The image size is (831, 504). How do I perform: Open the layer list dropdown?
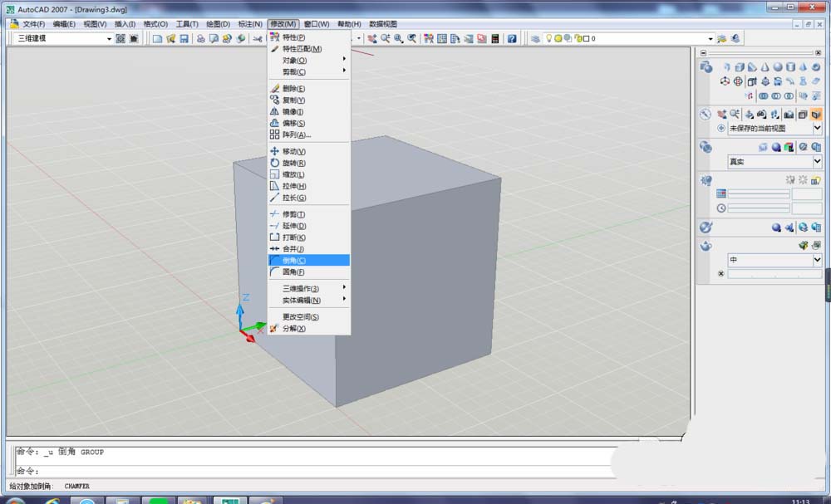pos(711,39)
